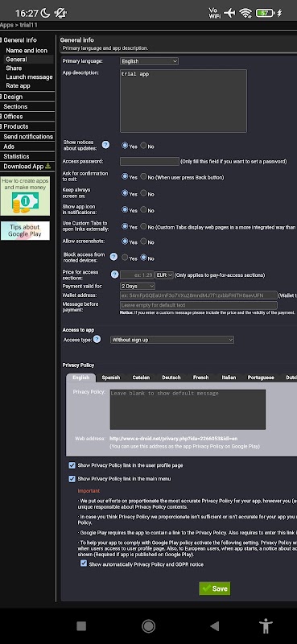This screenshot has width=297, height=644.
Task: Click the e-droid privacy web address link
Action: (x=173, y=439)
